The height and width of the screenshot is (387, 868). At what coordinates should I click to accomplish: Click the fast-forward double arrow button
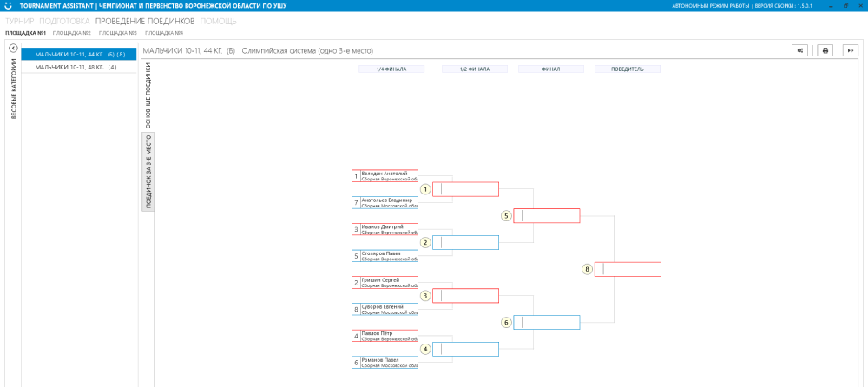pos(850,50)
